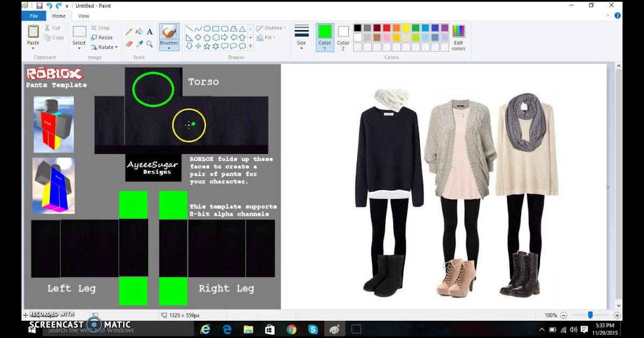Expand the Shapes gallery more arrow
This screenshot has width=644, height=338.
[x=251, y=46]
